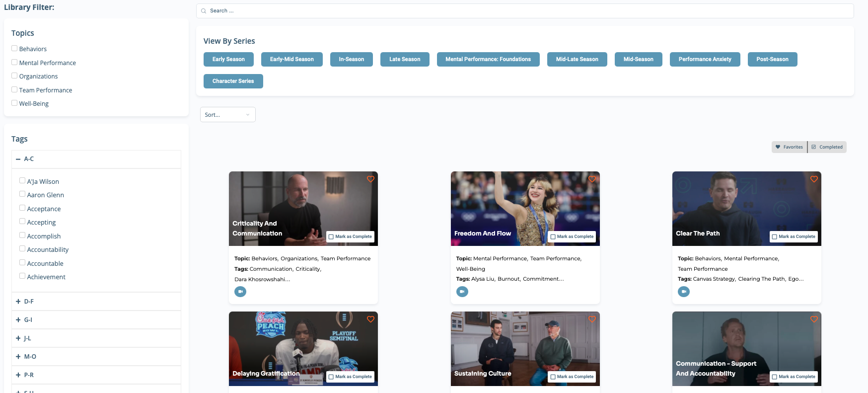
Task: View the Mid-Late Season series
Action: pyautogui.click(x=577, y=59)
